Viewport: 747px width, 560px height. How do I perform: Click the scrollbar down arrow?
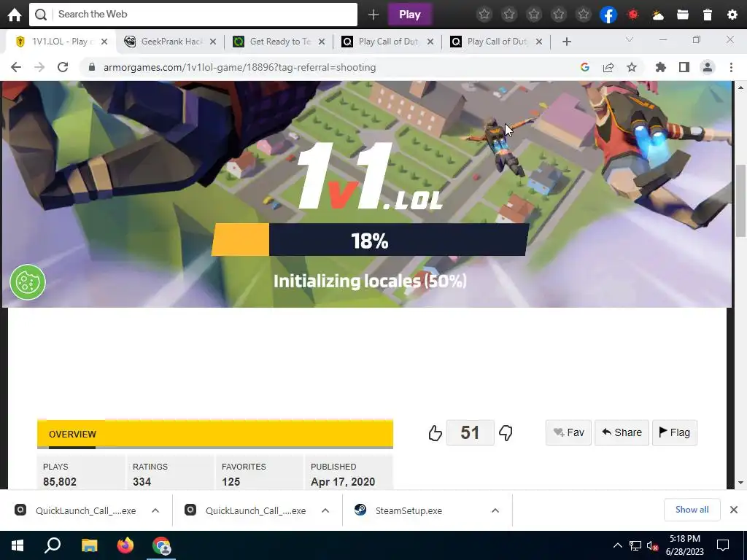(740, 483)
